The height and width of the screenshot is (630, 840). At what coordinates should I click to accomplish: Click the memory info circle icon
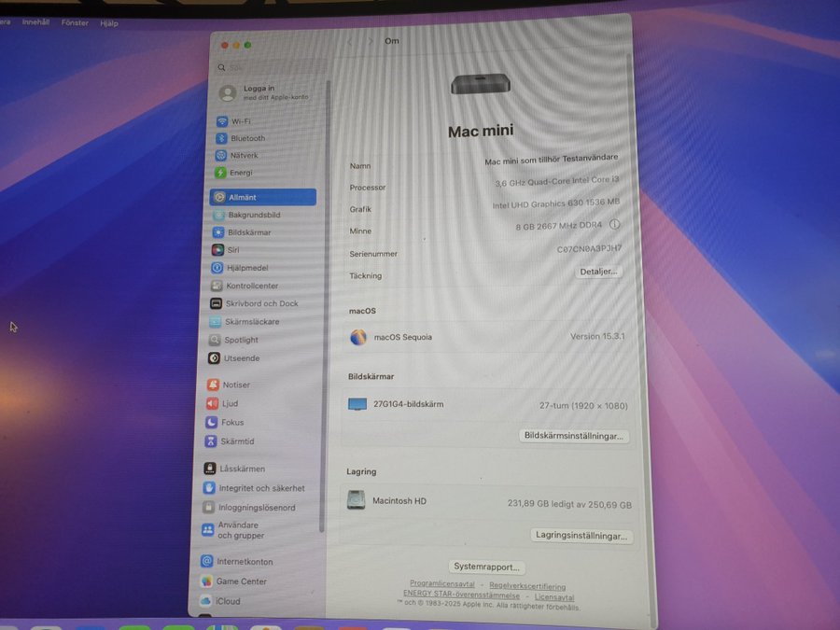tap(615, 224)
